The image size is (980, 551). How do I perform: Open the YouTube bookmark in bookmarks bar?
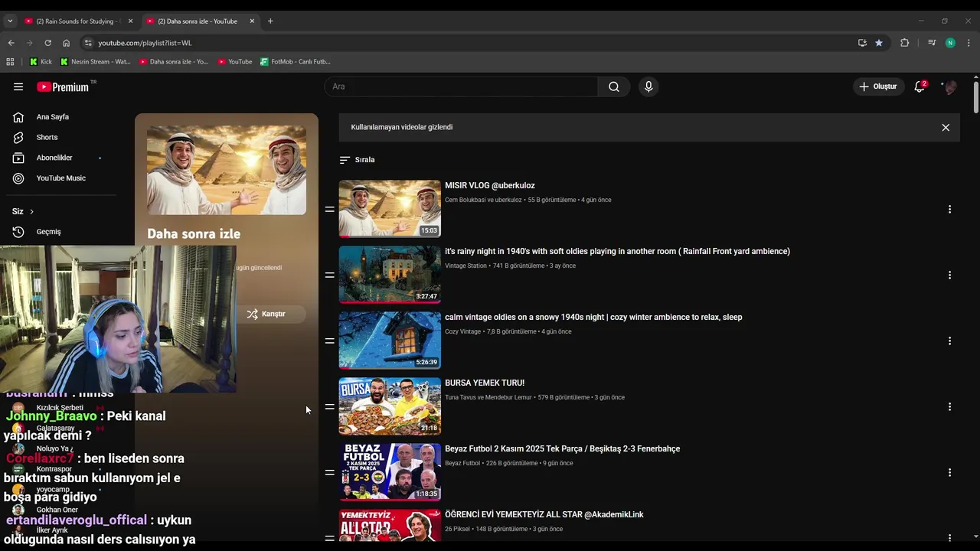click(x=234, y=61)
